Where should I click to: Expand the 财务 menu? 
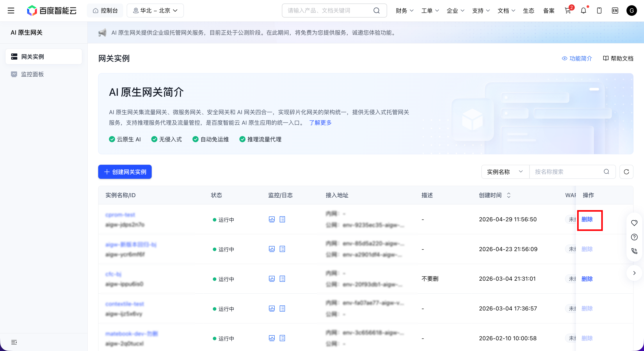[x=404, y=11]
